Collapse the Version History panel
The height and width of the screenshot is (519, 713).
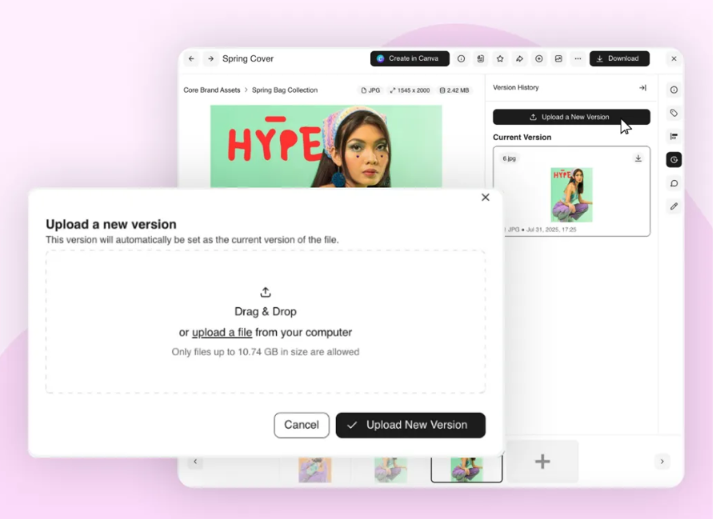coord(643,88)
